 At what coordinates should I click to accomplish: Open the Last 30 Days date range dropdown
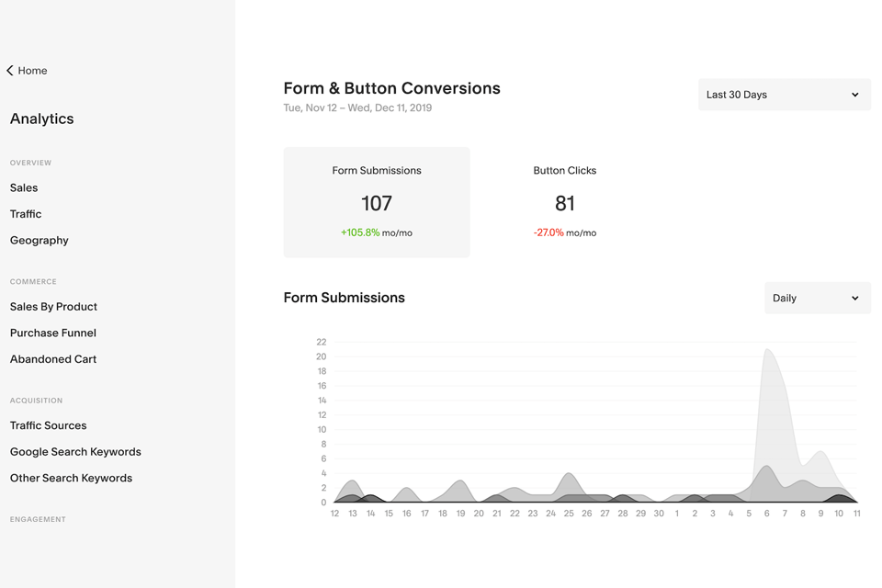pyautogui.click(x=784, y=95)
